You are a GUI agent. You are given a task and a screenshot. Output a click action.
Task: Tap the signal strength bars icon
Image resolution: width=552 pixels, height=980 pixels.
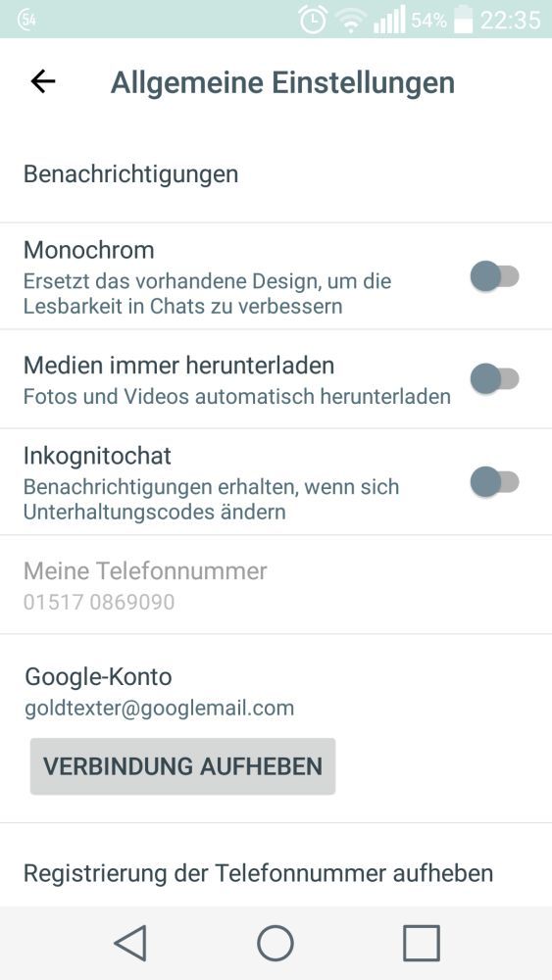point(389,20)
